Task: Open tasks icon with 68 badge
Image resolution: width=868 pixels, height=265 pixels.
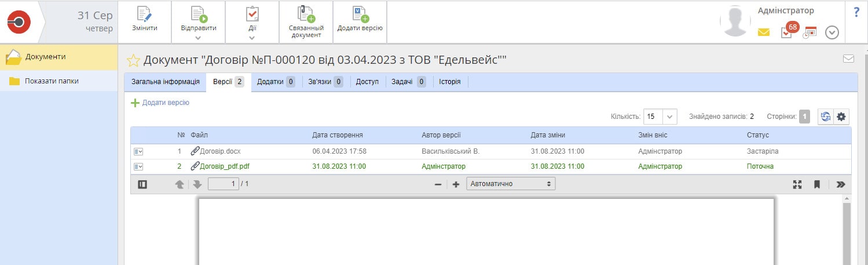Action: (786, 32)
